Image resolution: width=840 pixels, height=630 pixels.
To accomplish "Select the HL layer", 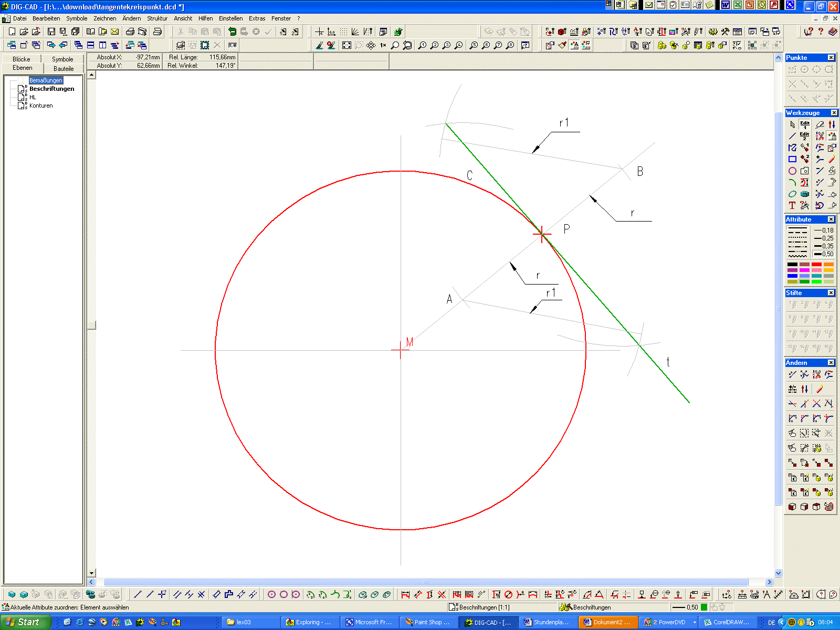I will pos(33,97).
